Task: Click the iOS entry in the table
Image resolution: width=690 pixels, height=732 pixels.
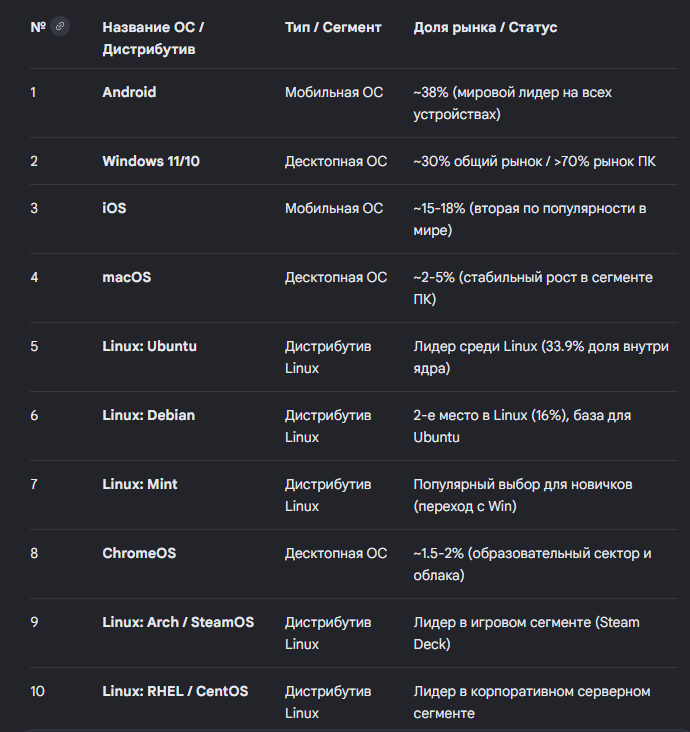Action: pos(114,208)
